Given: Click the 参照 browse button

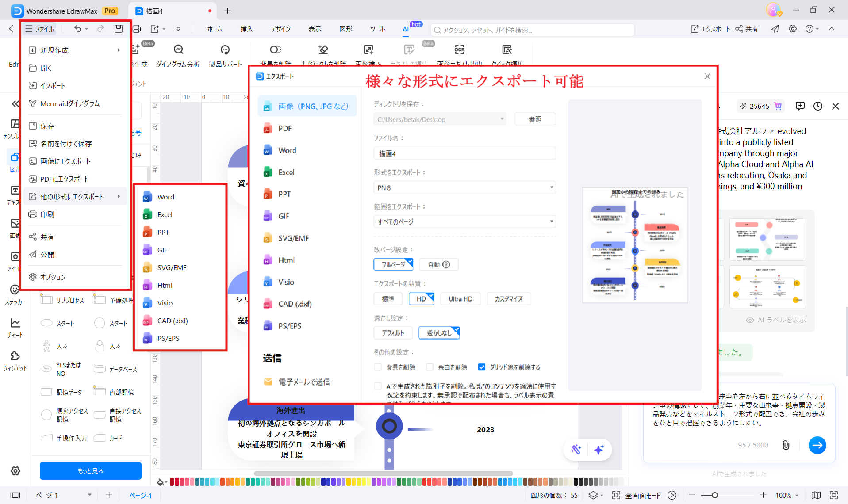Looking at the screenshot, I should pos(535,119).
